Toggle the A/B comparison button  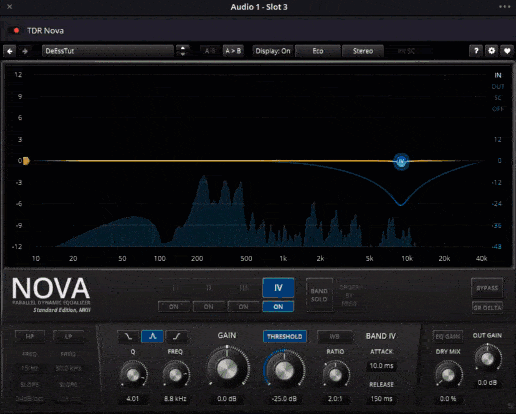tap(210, 51)
